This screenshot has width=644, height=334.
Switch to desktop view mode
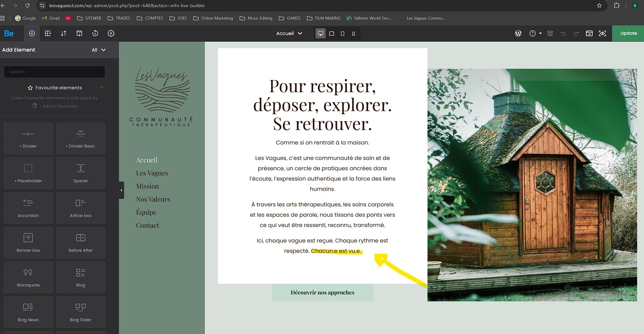[x=320, y=33]
